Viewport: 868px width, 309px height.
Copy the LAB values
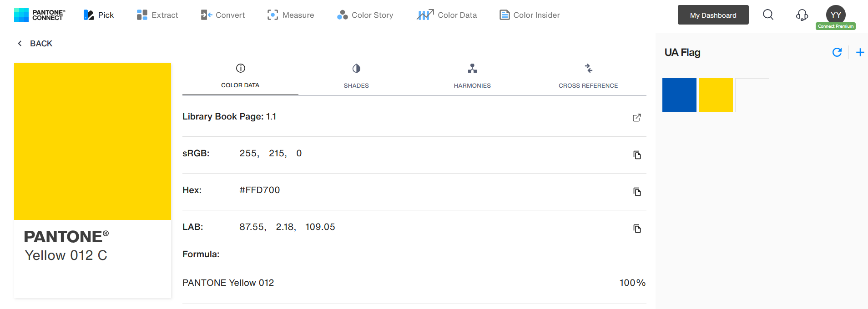point(637,229)
